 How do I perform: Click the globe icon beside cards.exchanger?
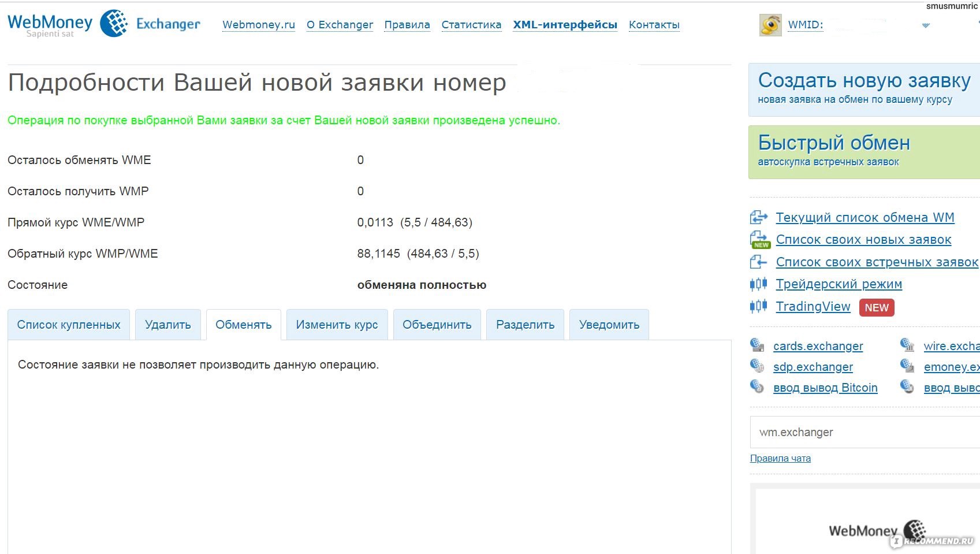(757, 345)
